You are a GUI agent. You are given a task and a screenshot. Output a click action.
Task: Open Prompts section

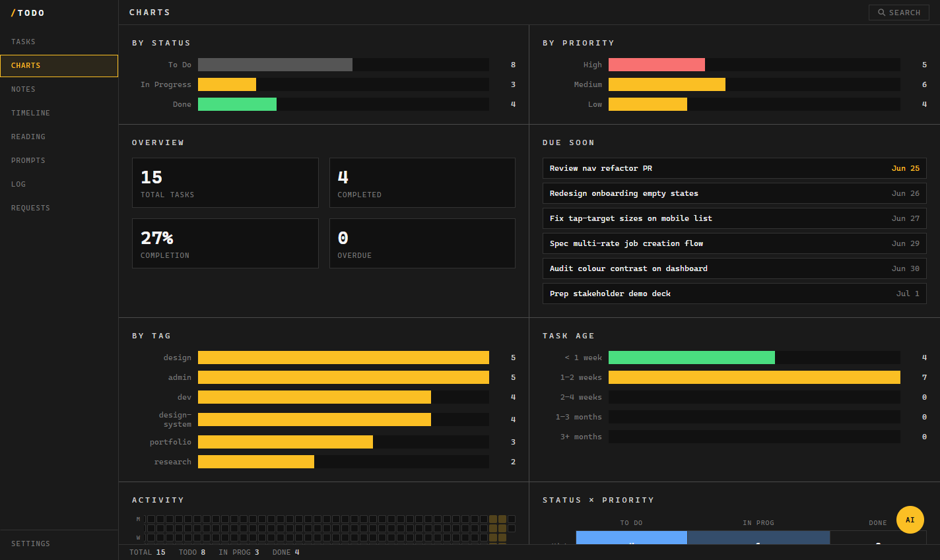[59, 160]
